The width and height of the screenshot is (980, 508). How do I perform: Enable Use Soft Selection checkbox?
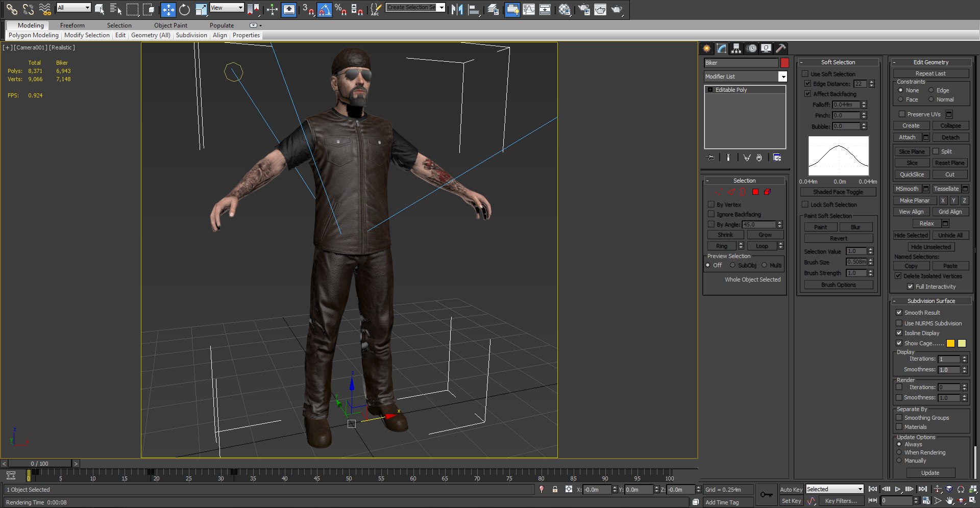[x=805, y=74]
